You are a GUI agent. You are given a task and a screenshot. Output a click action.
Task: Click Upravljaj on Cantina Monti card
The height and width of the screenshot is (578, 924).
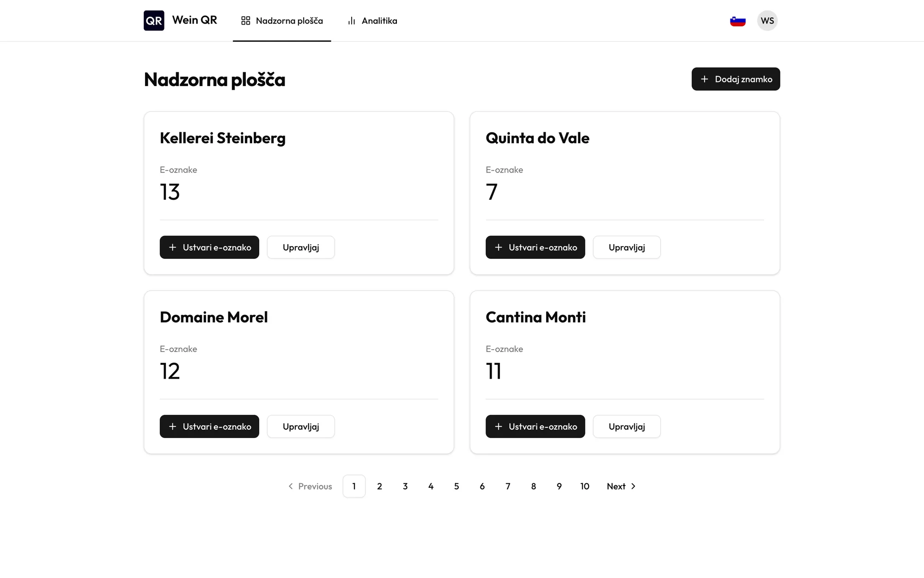[626, 426]
